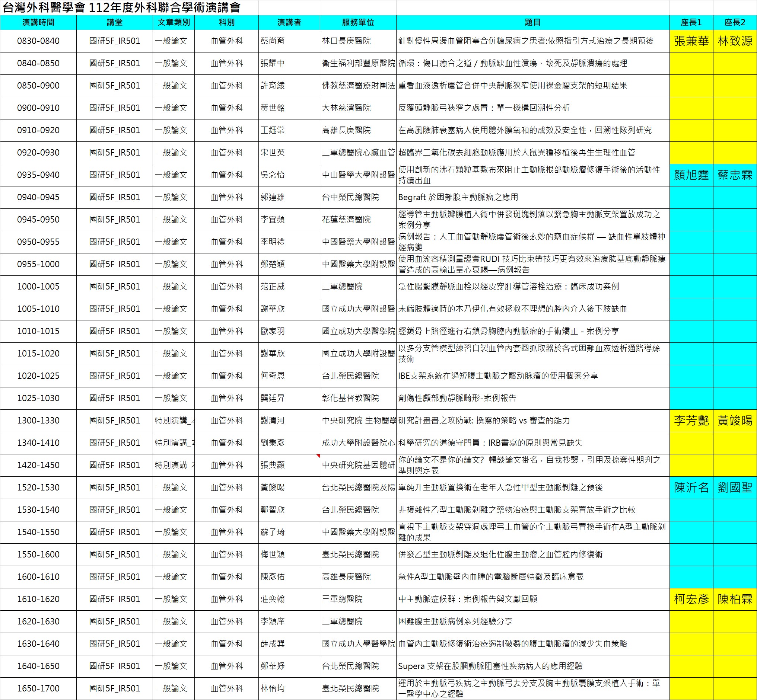Click speaker cell 范正威
757x700 pixels.
coord(289,287)
